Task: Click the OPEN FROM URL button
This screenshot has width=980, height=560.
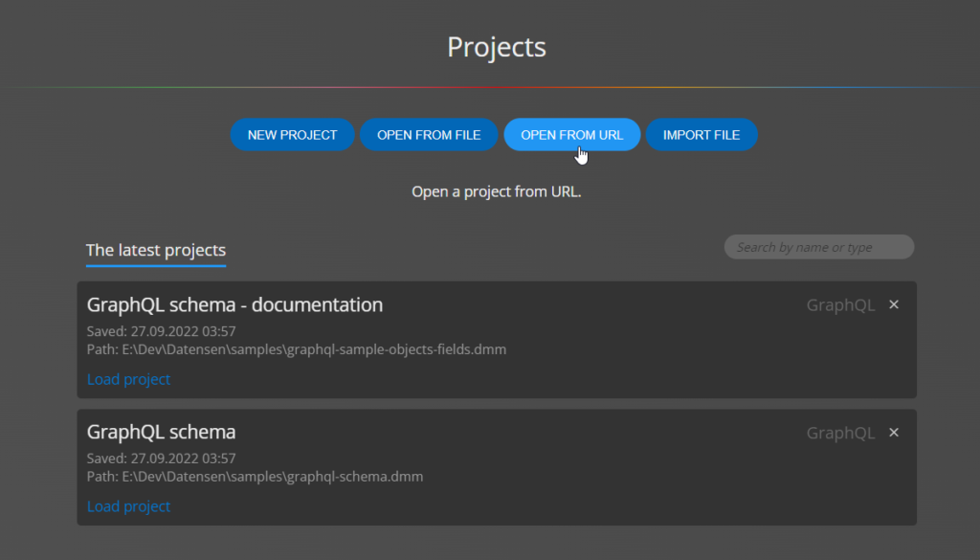Action: click(x=572, y=134)
